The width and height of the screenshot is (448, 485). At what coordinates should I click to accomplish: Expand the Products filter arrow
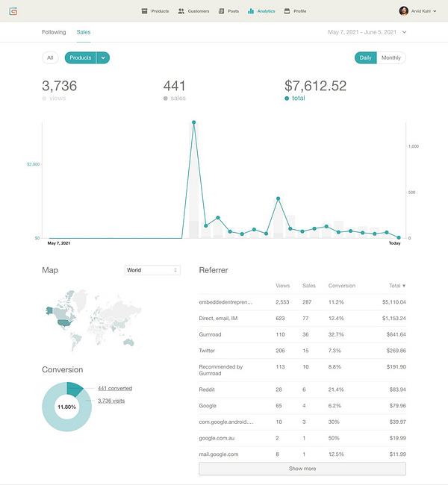coord(103,58)
